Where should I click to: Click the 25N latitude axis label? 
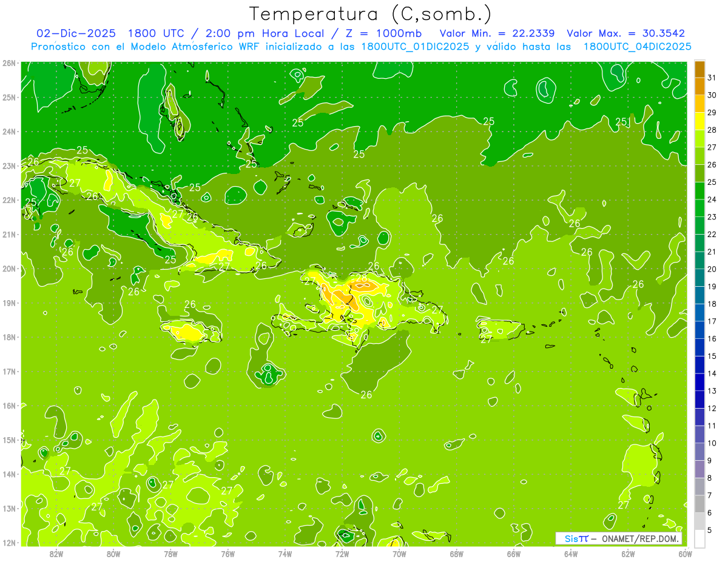9,97
